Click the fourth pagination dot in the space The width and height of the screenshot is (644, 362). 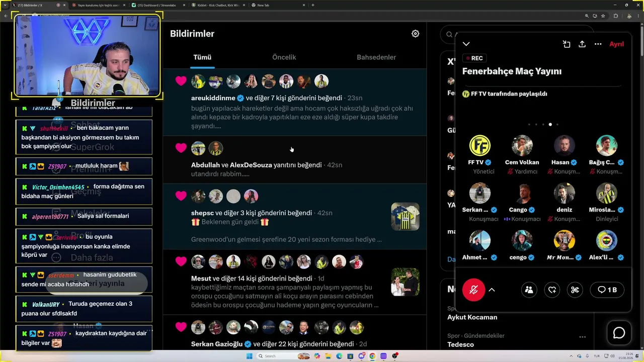[550, 124]
